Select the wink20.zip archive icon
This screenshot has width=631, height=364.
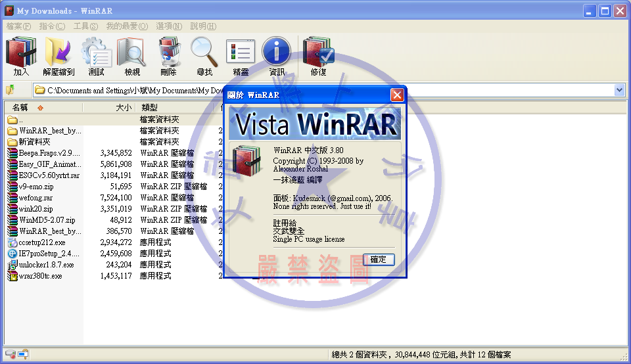coord(12,209)
